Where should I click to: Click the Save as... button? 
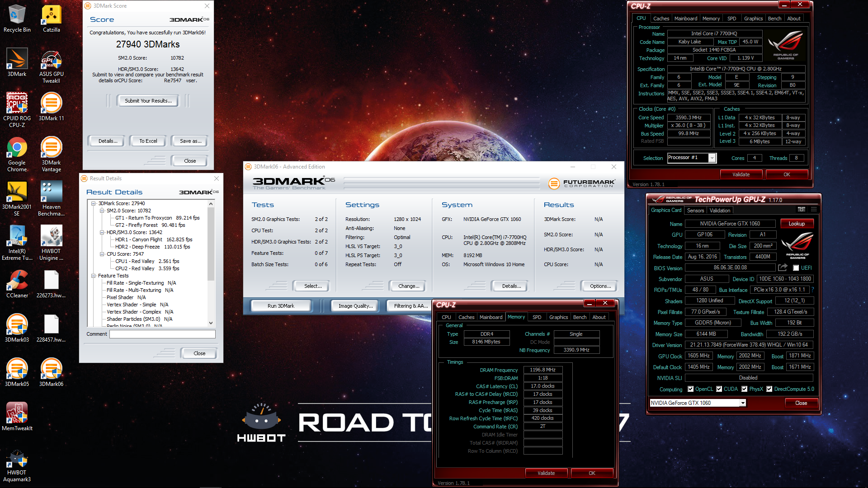[190, 141]
